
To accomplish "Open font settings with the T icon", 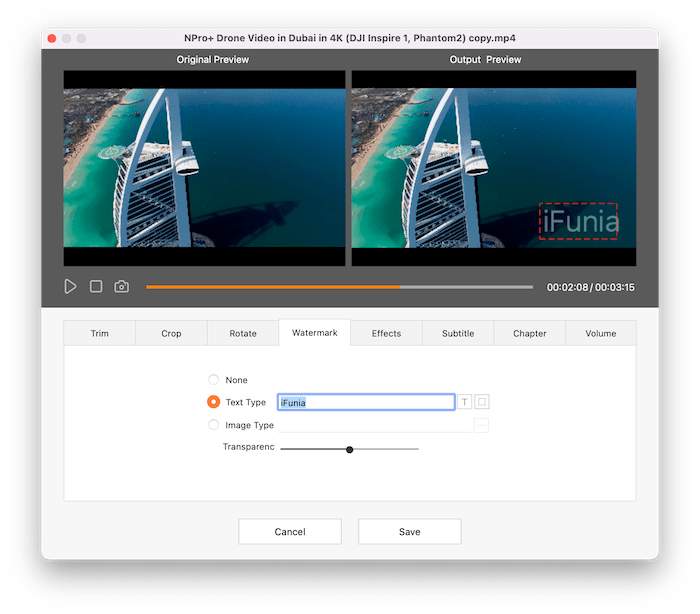I will (x=464, y=402).
